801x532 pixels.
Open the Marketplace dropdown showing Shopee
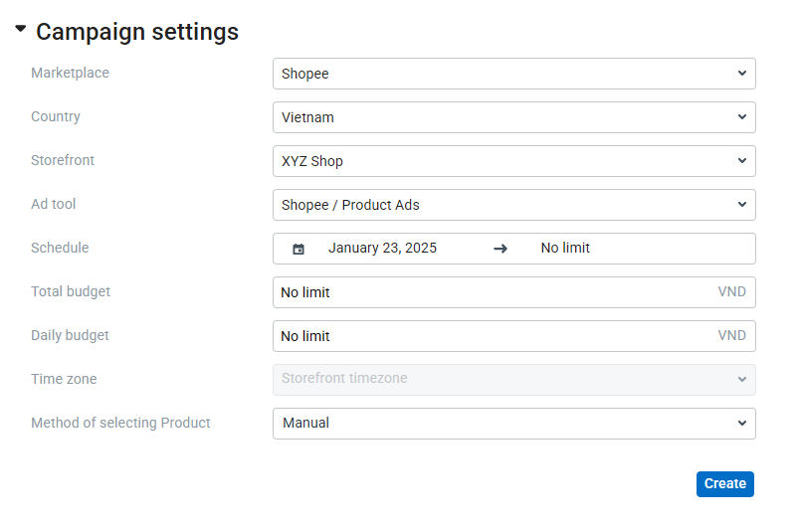tap(513, 74)
